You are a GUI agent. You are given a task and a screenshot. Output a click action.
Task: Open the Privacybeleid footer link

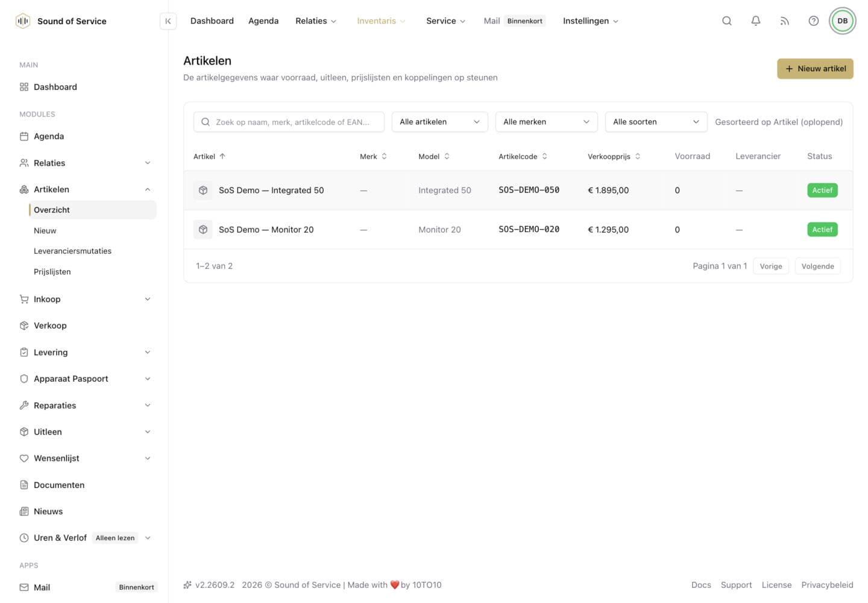click(827, 585)
